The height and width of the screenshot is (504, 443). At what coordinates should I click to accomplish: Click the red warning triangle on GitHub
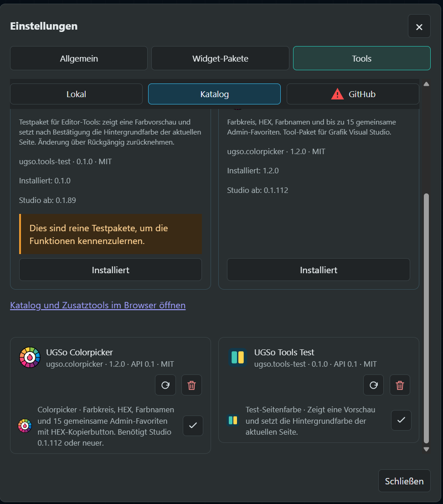click(x=337, y=94)
